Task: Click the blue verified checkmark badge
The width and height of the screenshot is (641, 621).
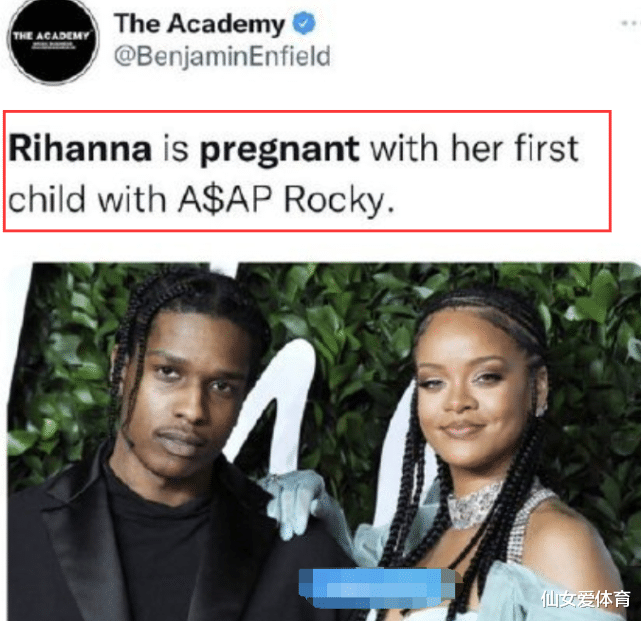Action: 304,23
